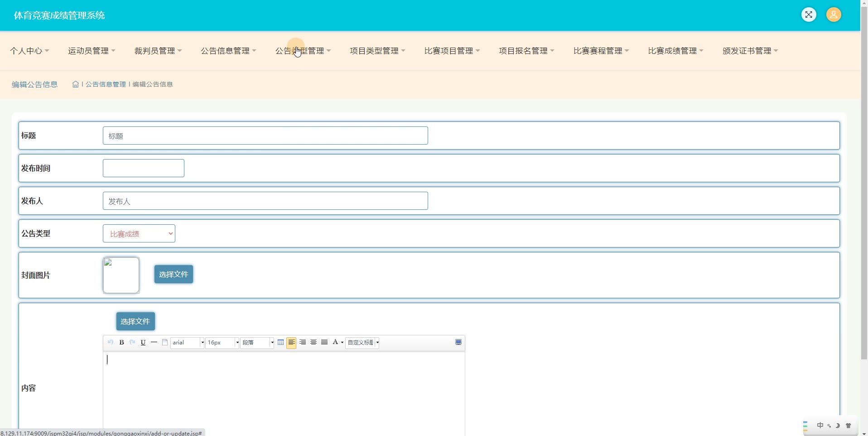Viewport: 868px width, 436px height.
Task: Toggle right alignment in the editor toolbar
Action: coord(303,342)
